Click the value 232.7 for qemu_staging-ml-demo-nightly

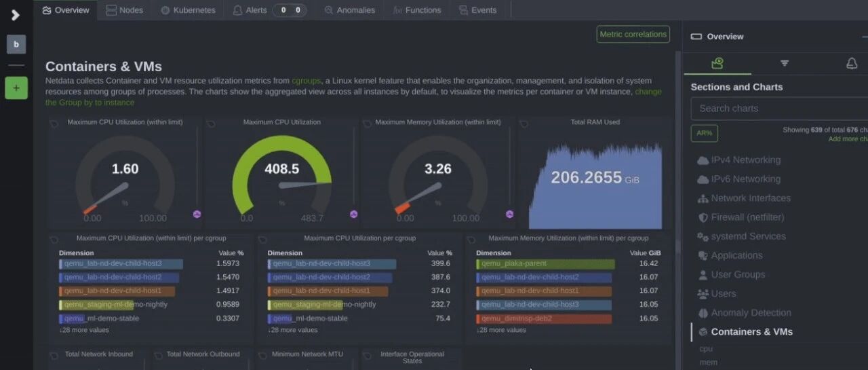(441, 305)
